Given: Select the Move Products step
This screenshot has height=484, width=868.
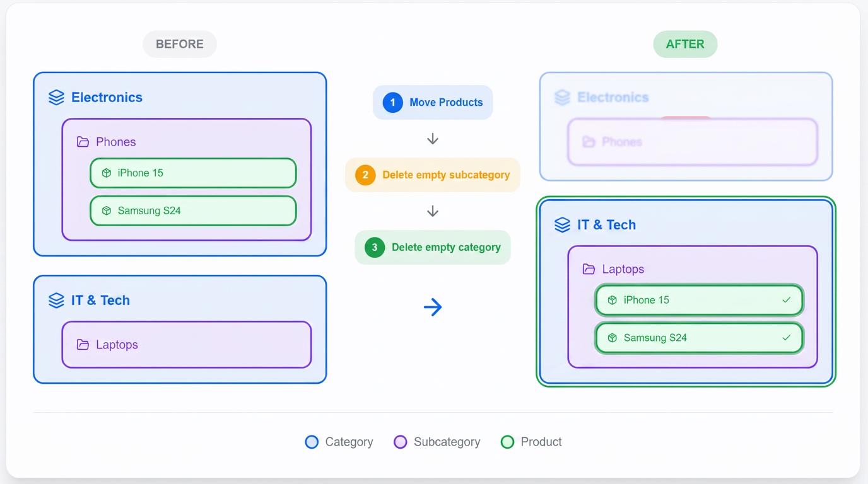Looking at the screenshot, I should (x=433, y=102).
